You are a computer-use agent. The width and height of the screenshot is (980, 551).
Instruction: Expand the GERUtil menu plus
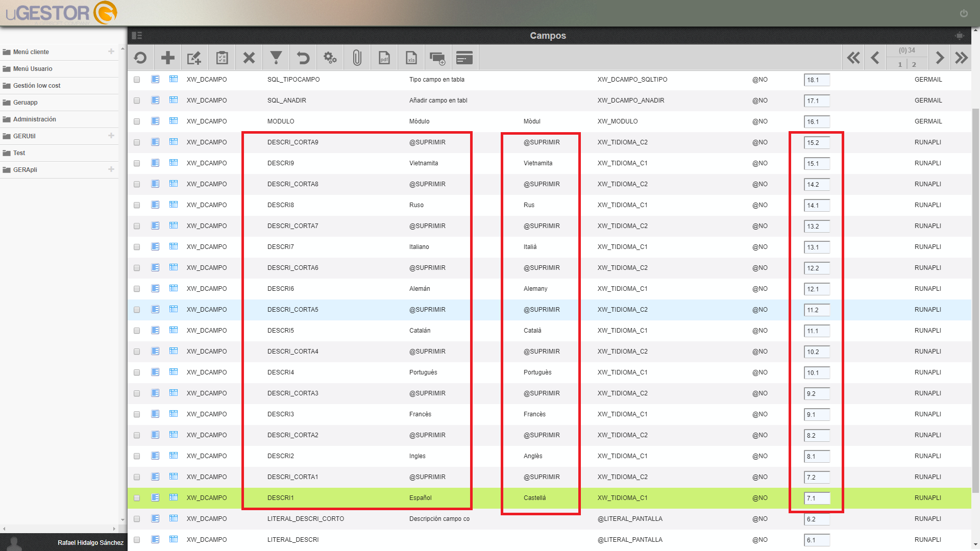pyautogui.click(x=111, y=136)
